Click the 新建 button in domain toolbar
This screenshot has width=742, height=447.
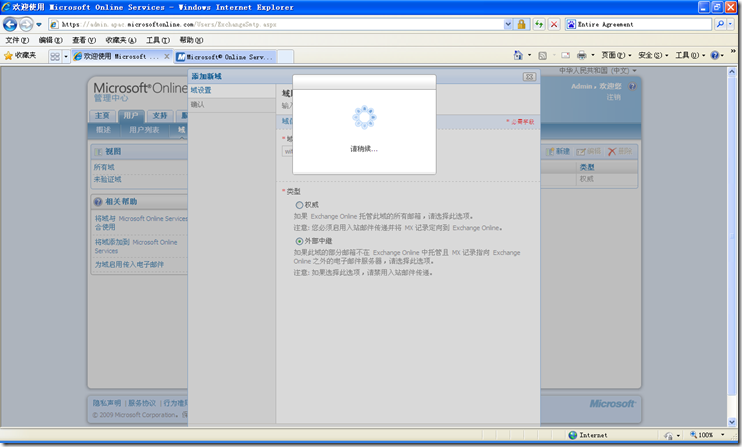558,151
